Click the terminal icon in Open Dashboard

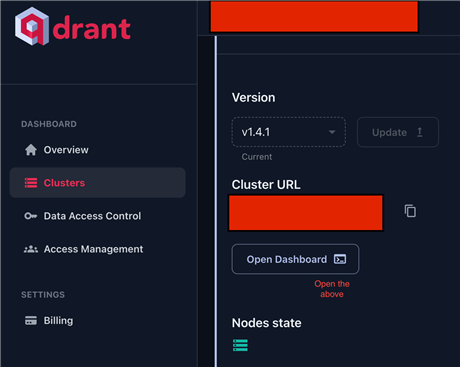[x=340, y=259]
